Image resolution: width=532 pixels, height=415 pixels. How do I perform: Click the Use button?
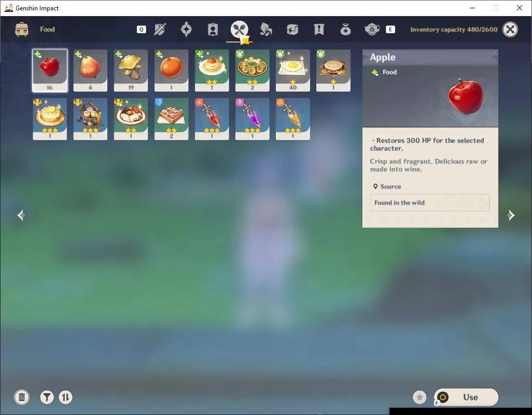pos(466,397)
